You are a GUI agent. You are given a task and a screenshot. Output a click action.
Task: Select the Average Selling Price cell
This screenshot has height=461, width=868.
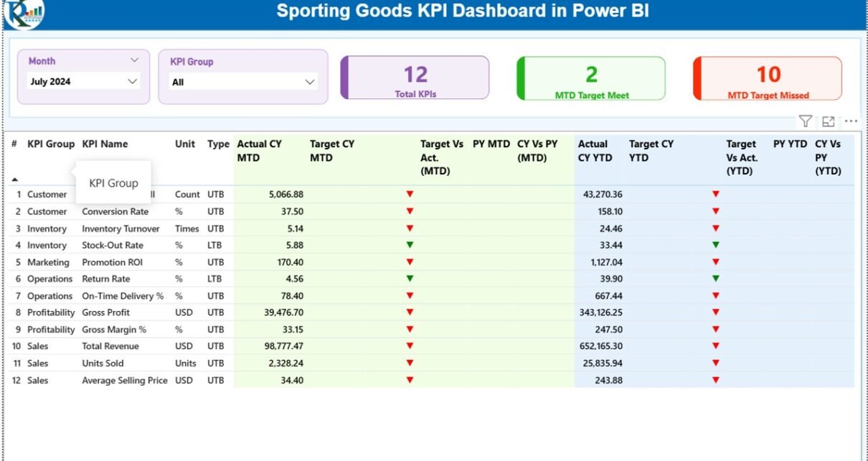tap(125, 381)
